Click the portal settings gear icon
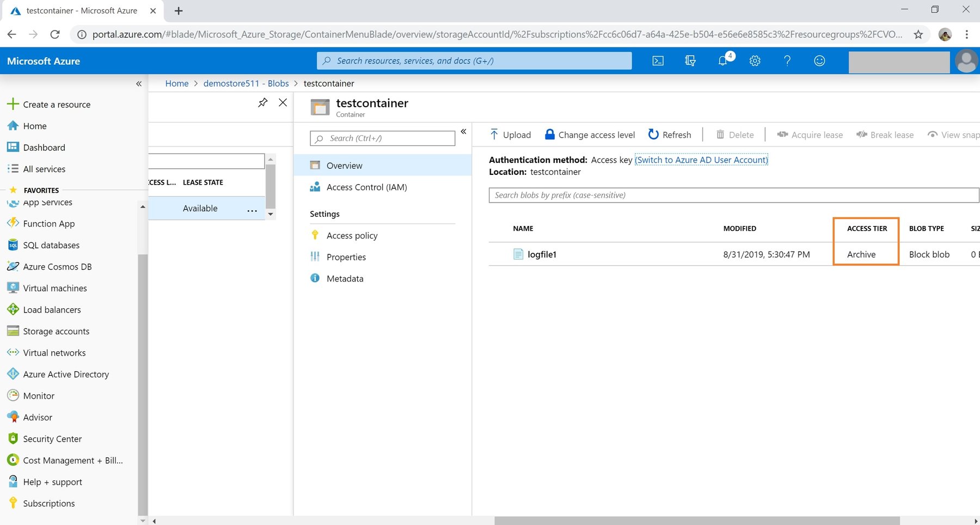This screenshot has height=525, width=980. tap(755, 61)
